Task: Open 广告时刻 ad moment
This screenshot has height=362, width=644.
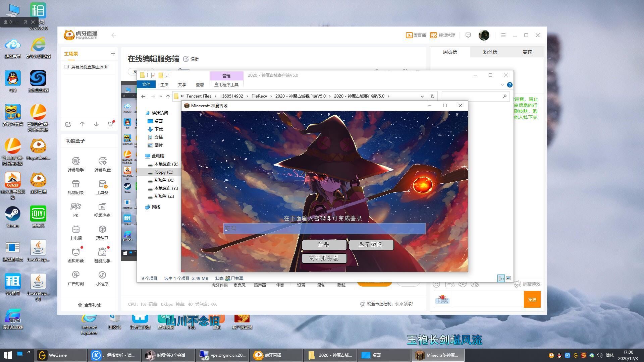Action: pos(76,278)
